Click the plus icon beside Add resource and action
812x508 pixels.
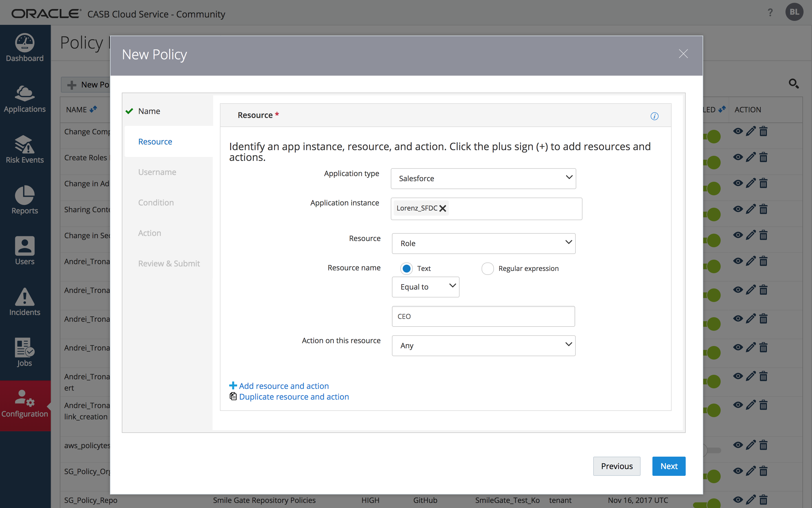[x=233, y=385]
